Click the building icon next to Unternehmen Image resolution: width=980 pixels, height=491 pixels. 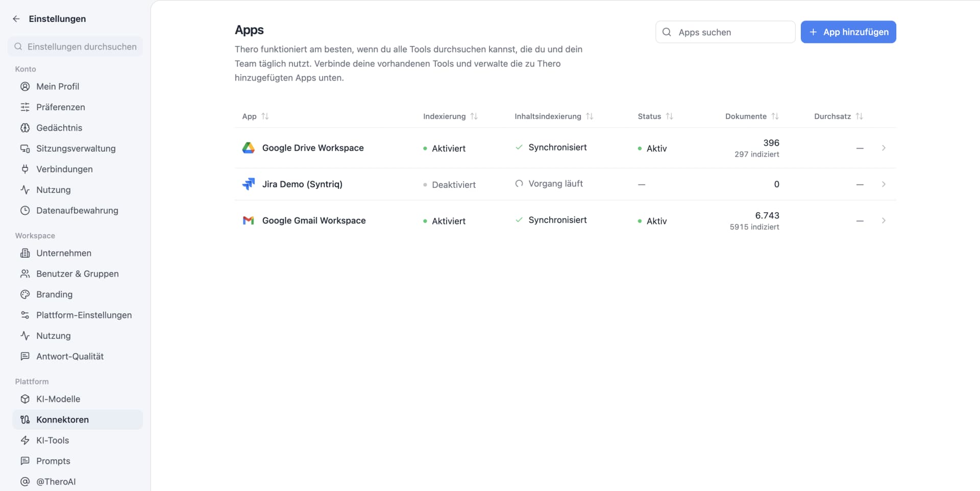click(25, 253)
